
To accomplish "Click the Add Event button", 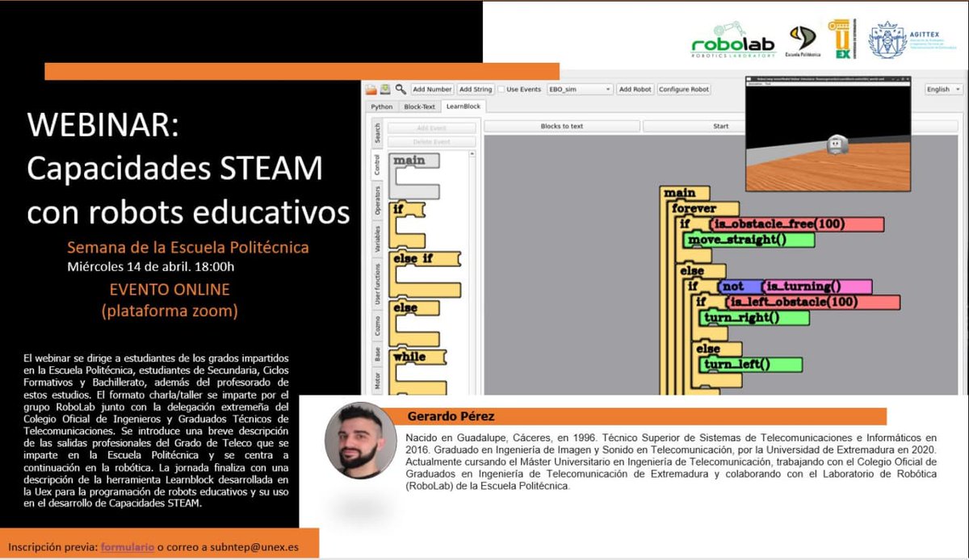I will click(432, 127).
